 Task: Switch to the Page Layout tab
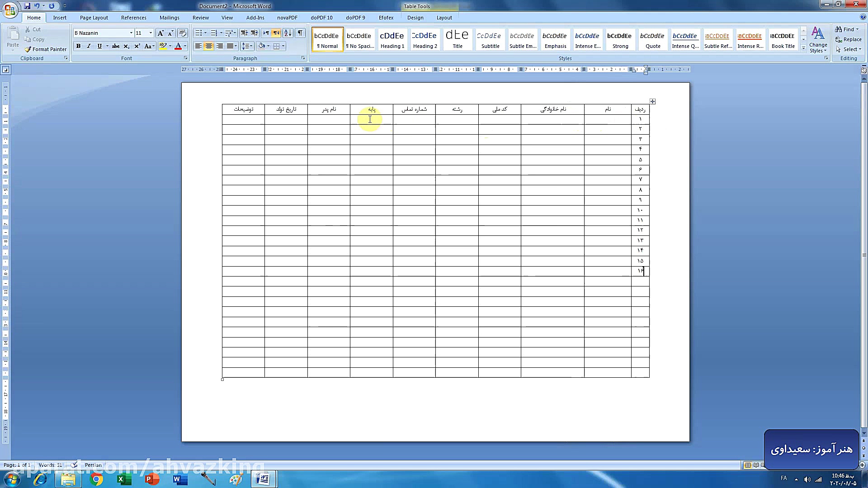click(94, 18)
